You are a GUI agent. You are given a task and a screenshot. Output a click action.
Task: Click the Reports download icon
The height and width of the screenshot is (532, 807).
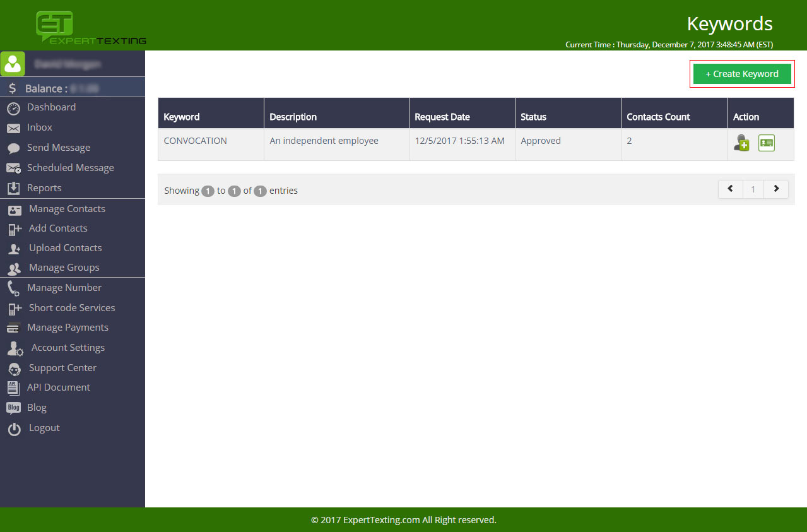pos(13,189)
